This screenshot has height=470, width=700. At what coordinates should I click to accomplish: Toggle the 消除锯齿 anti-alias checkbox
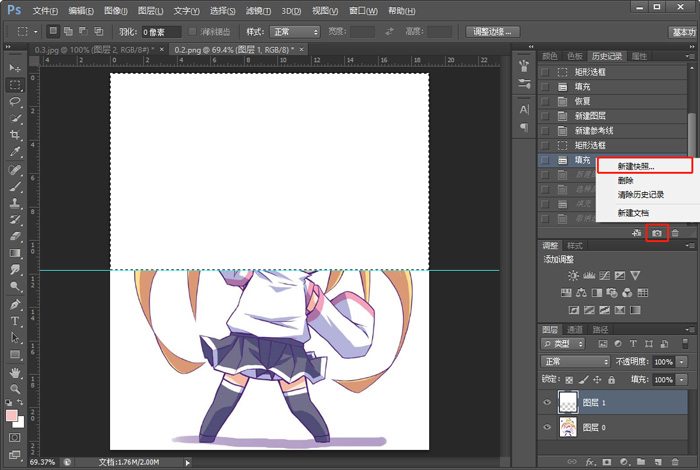tap(192, 32)
